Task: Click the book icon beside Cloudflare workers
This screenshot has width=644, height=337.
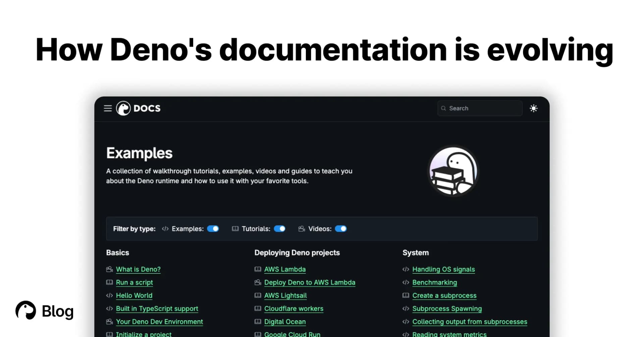Action: coord(258,309)
